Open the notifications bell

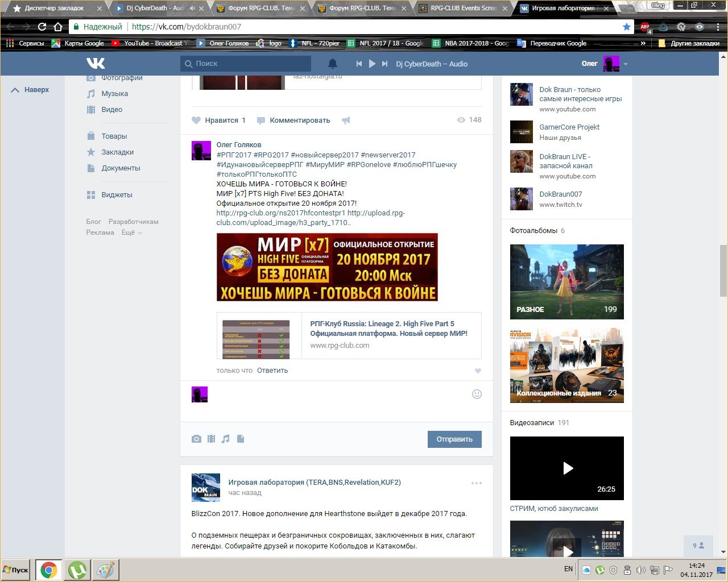(333, 64)
